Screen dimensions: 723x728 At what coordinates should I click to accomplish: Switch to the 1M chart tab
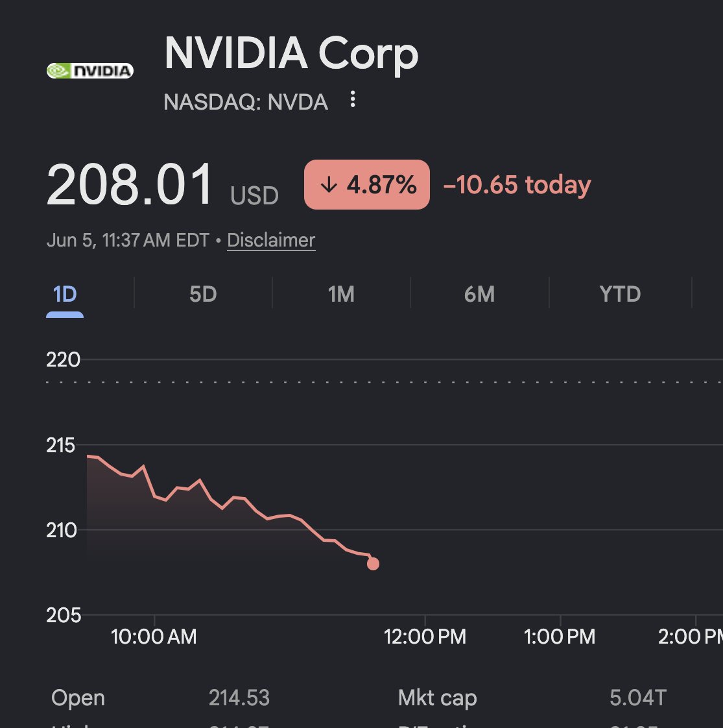pos(341,295)
